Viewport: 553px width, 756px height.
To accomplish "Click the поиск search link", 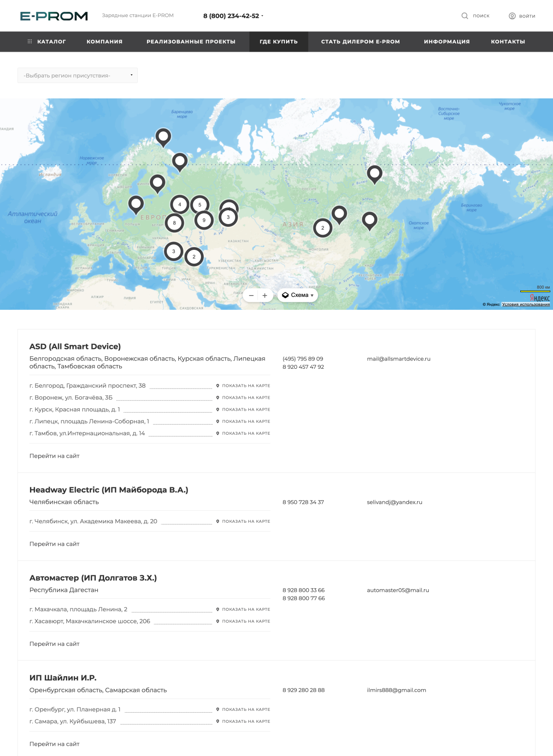I will coord(481,16).
